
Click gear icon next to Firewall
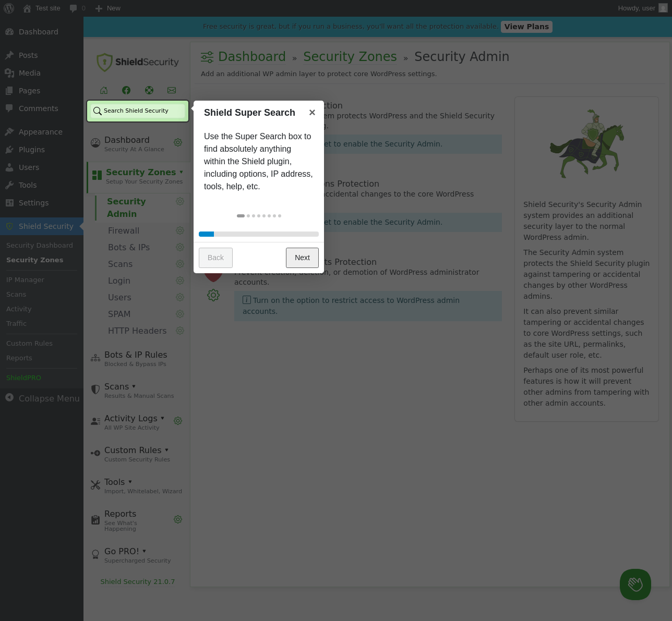click(180, 230)
